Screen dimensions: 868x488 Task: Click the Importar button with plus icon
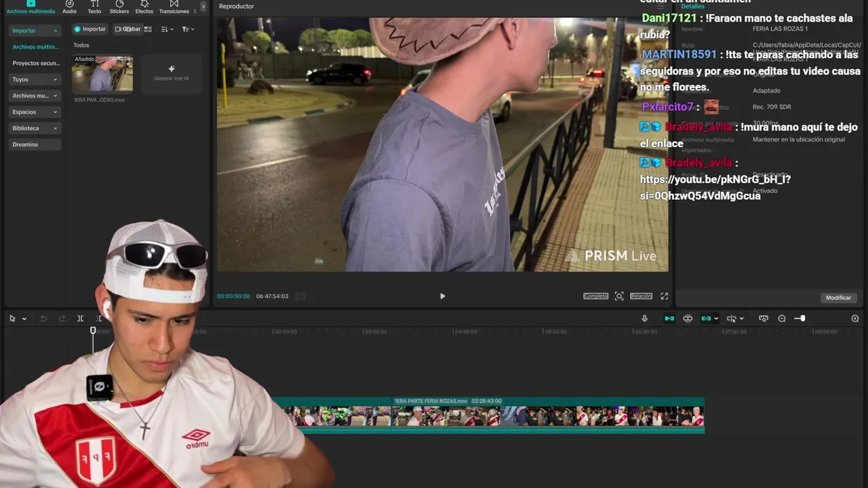90,29
